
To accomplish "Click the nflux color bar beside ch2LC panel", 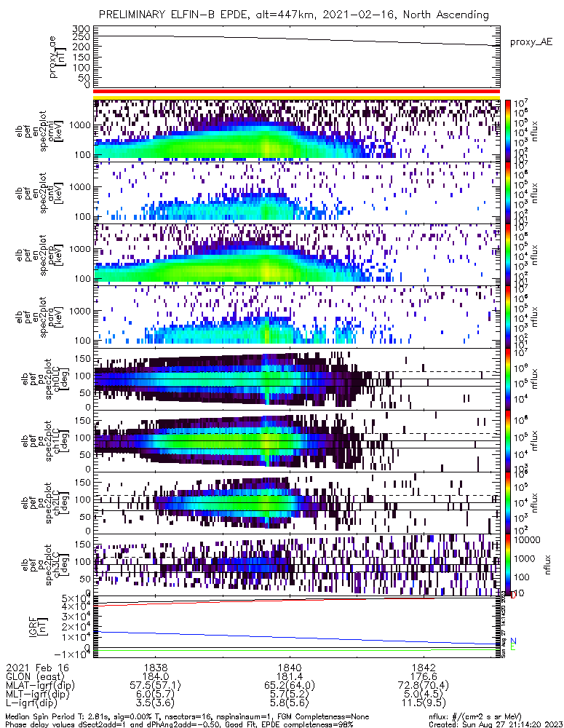I will coord(508,503).
